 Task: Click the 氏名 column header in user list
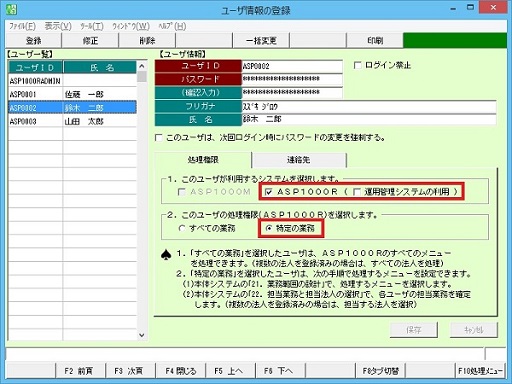(x=100, y=68)
